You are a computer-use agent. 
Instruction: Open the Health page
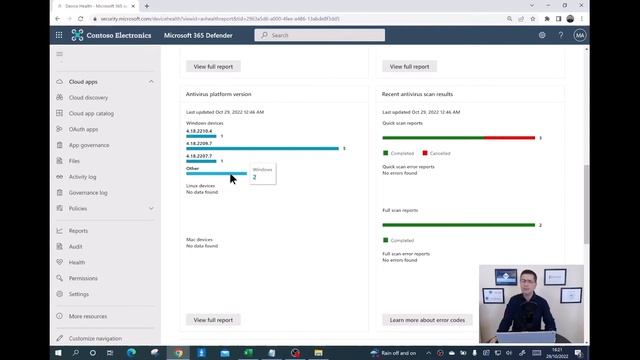pos(77,262)
